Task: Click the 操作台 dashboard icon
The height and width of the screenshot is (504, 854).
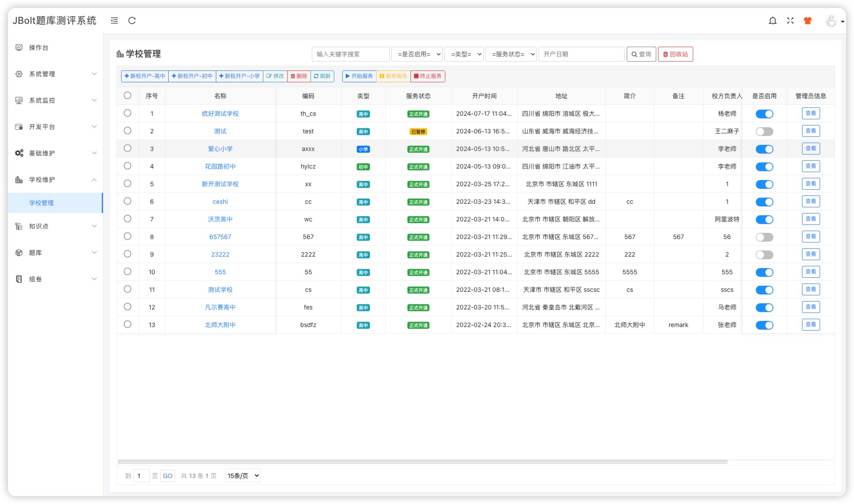Action: click(x=19, y=48)
